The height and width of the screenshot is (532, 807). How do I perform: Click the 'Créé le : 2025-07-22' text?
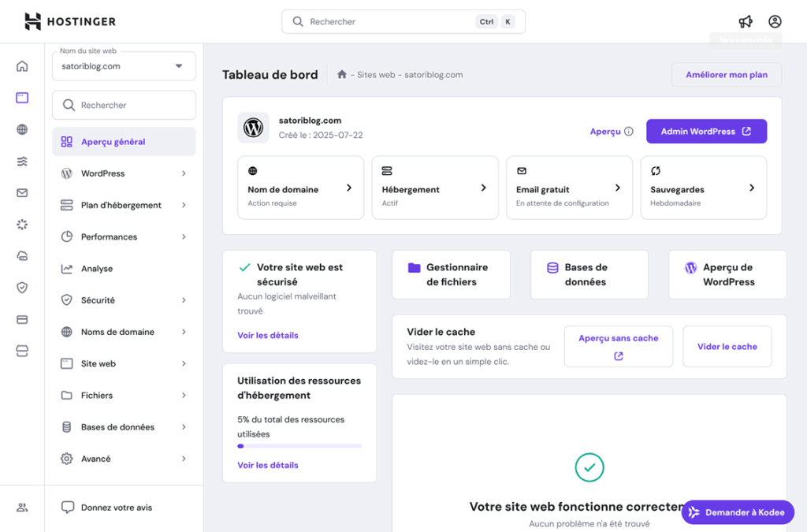(x=321, y=135)
